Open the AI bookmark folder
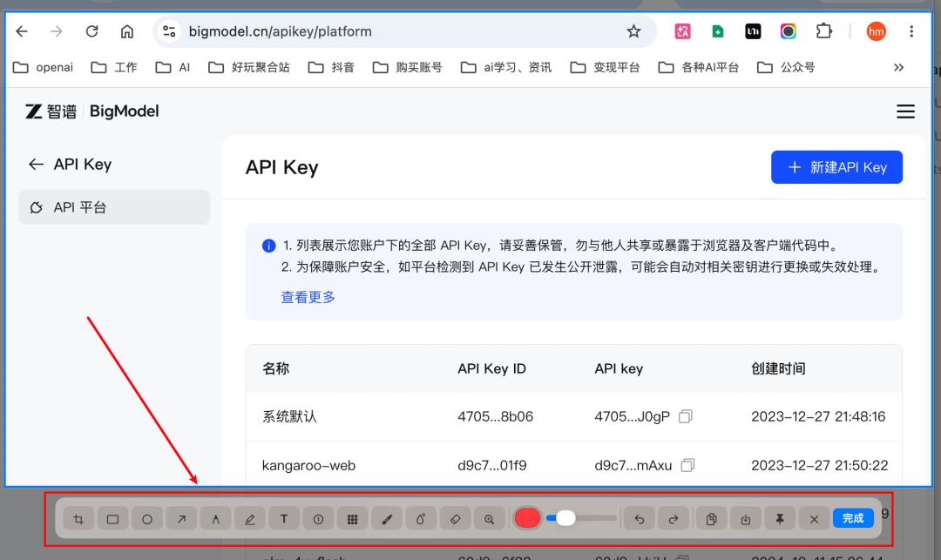Viewport: 941px width, 560px height. click(x=173, y=67)
